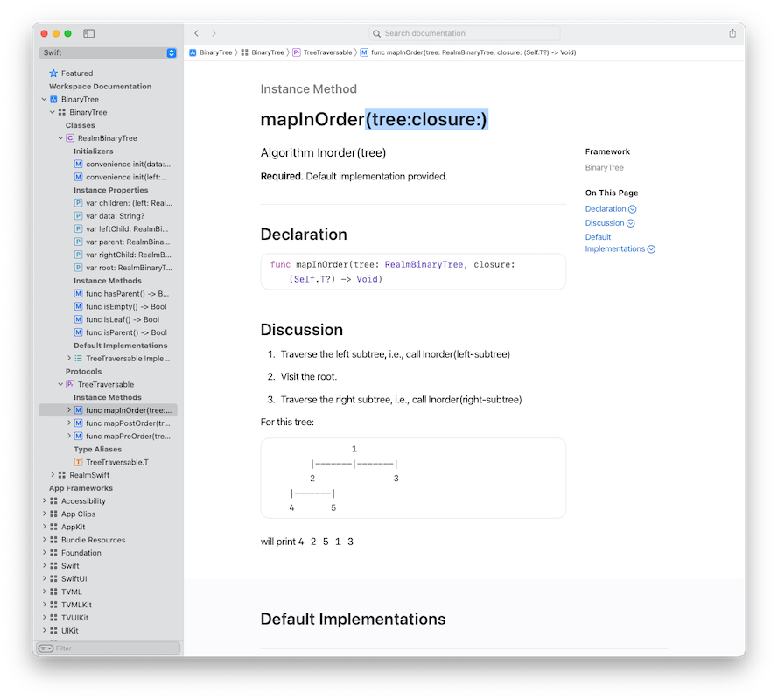This screenshot has height=700, width=778.
Task: Click the TVMLKit framework grid icon
Action: click(x=53, y=605)
